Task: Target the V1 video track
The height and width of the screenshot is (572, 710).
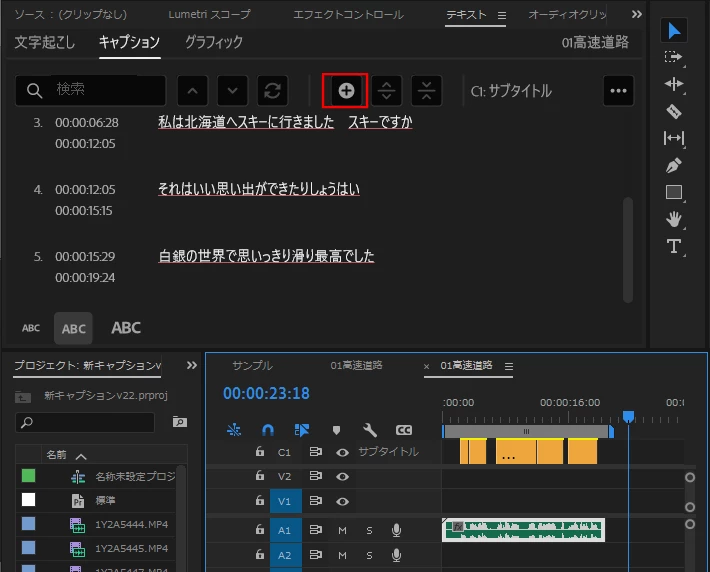Action: point(284,501)
